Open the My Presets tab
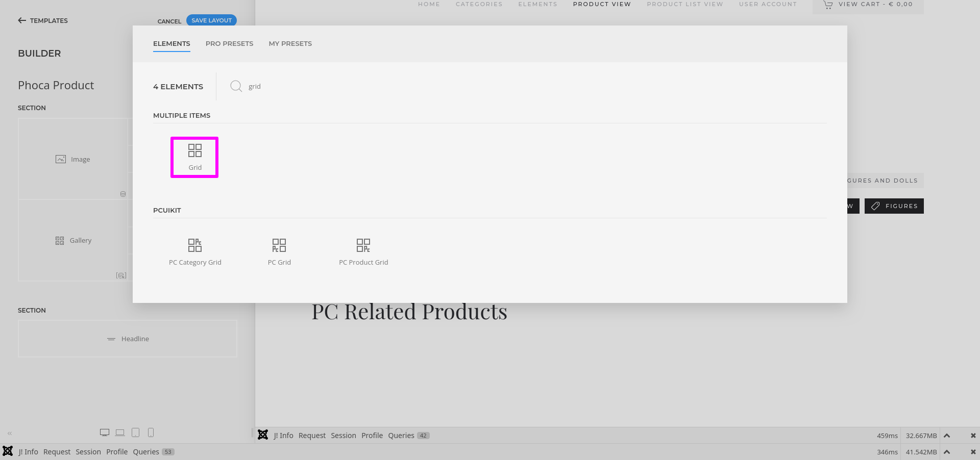980x460 pixels. [x=290, y=43]
